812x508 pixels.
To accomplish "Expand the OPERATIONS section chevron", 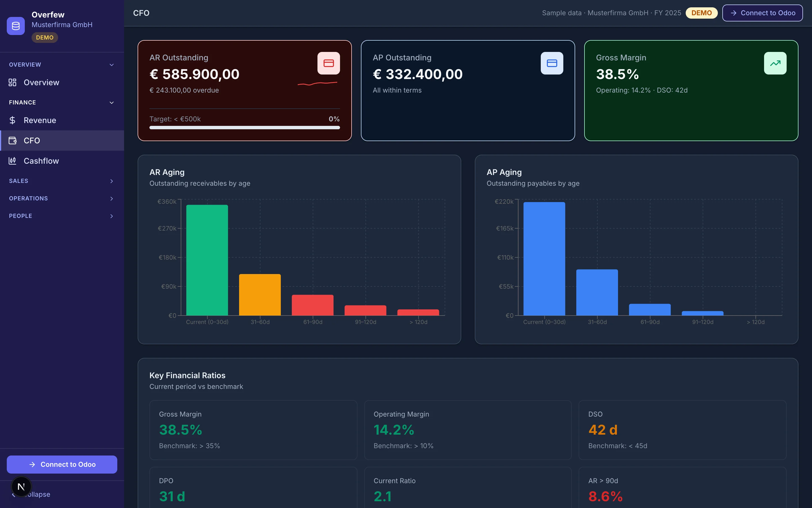I will pos(112,199).
